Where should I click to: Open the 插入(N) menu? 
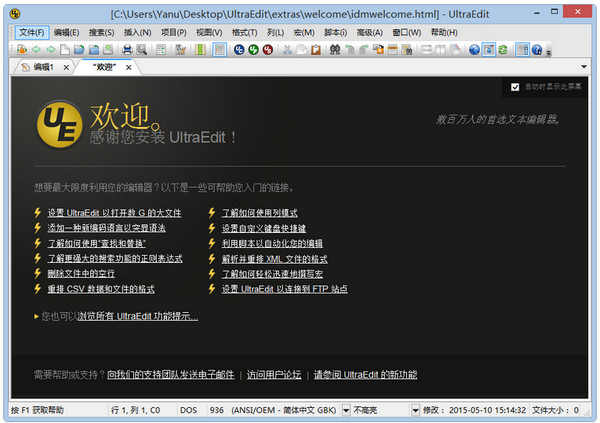coord(137,33)
